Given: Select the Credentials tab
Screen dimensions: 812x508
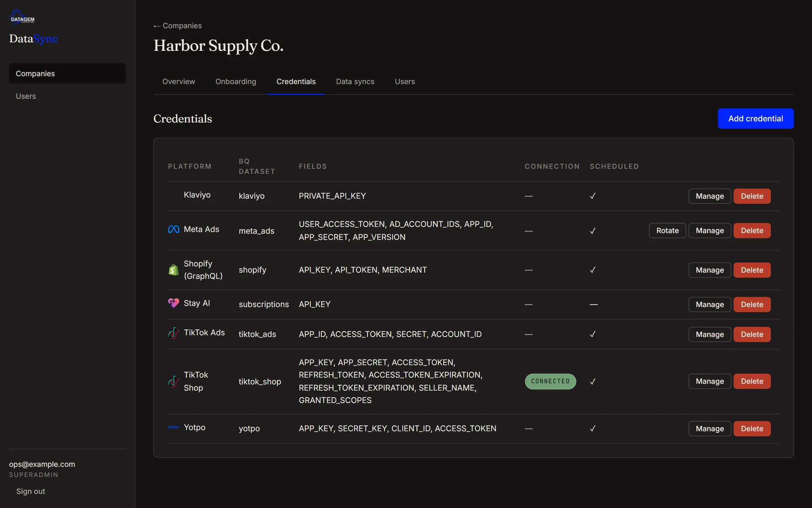Looking at the screenshot, I should point(296,82).
